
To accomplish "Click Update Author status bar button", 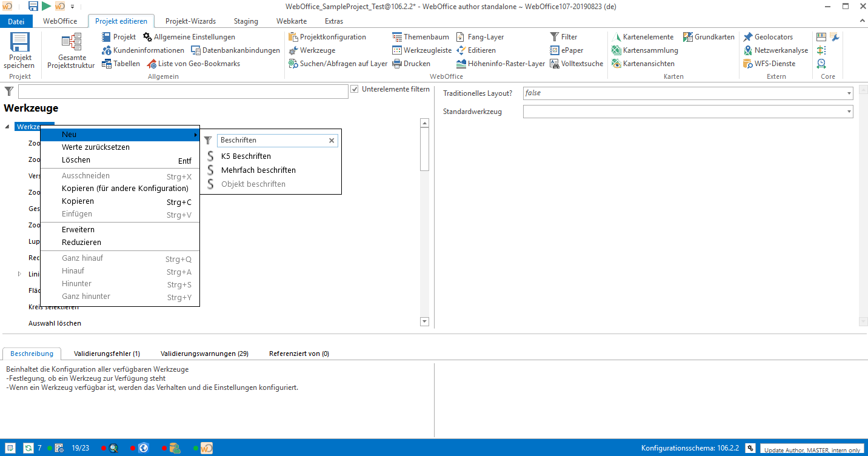I will (812, 450).
